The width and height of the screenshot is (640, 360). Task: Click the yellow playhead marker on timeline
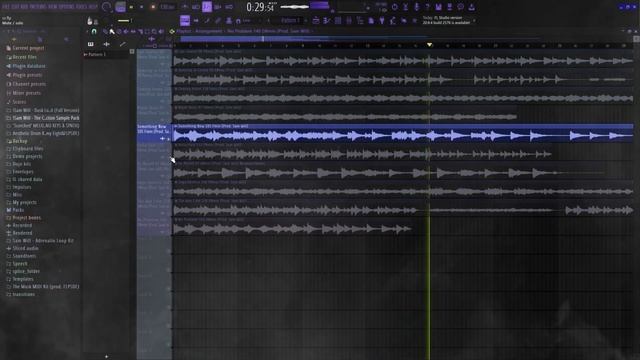tap(429, 44)
